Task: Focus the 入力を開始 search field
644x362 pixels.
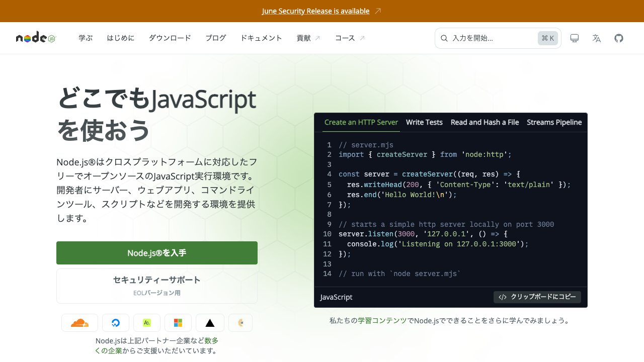Action: click(498, 38)
